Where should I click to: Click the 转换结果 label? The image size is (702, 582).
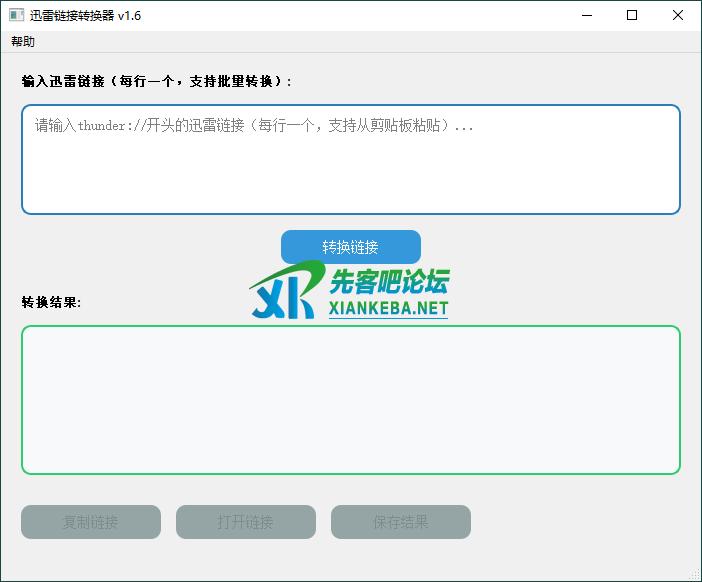(51, 302)
